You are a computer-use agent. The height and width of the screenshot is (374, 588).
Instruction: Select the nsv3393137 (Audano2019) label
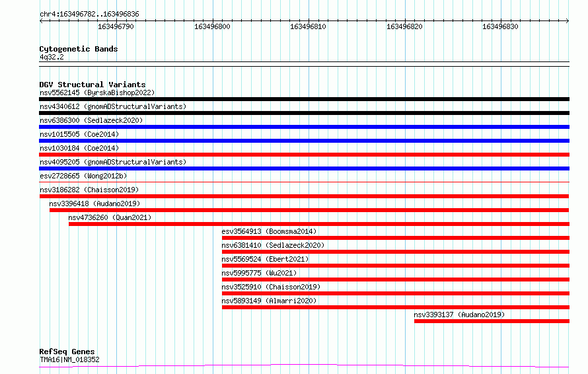click(x=459, y=315)
